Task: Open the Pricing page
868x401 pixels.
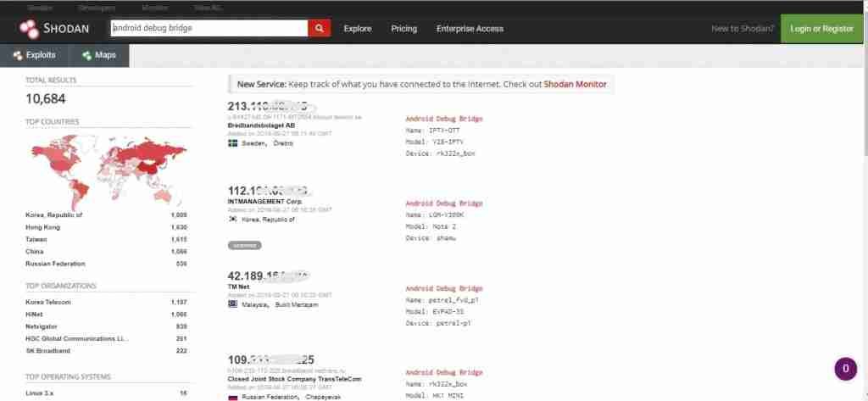Action: coord(404,29)
